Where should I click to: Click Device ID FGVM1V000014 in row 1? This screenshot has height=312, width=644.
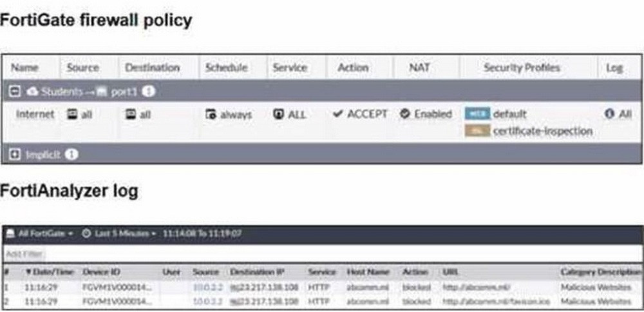(117, 287)
